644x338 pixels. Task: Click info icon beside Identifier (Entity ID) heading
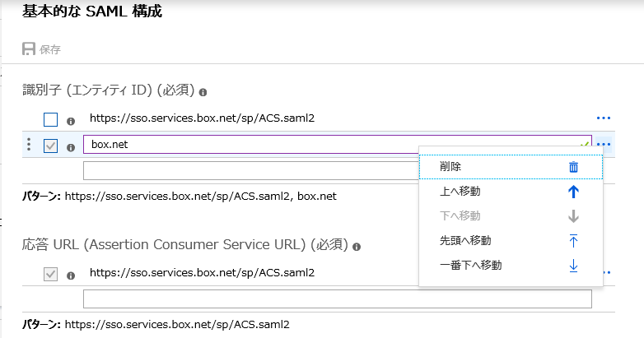click(x=203, y=92)
